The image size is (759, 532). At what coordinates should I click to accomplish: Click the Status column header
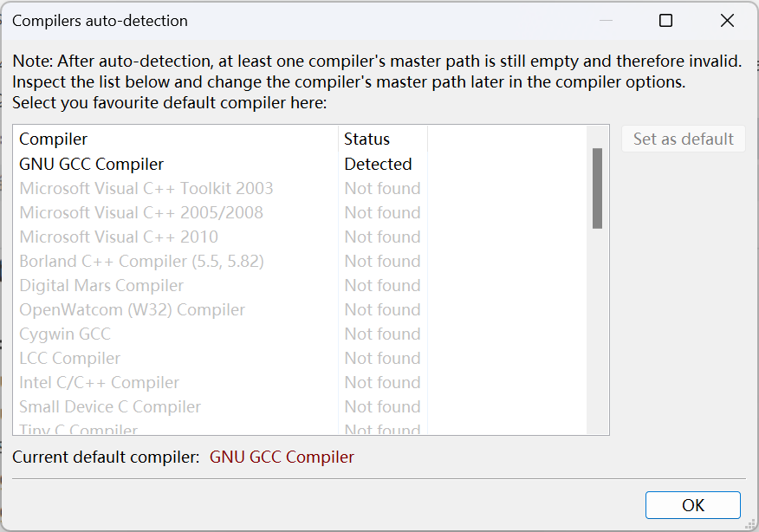(383, 139)
